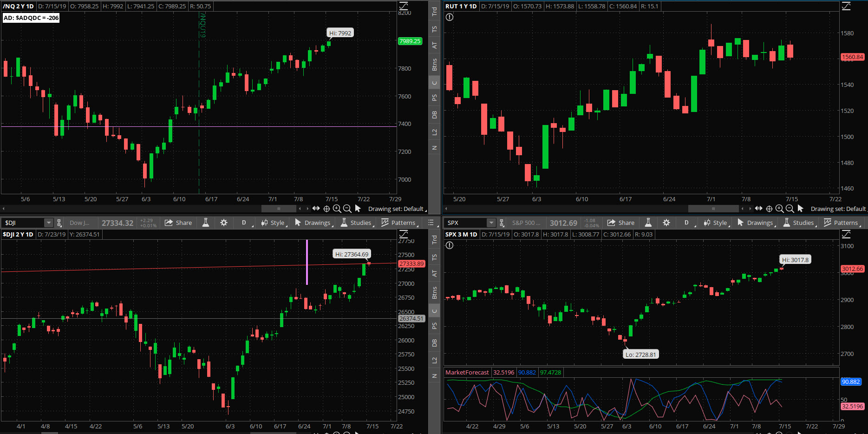Select zoom-out magnifier under the RUT chart
This screenshot has height=434, width=868.
[x=790, y=209]
